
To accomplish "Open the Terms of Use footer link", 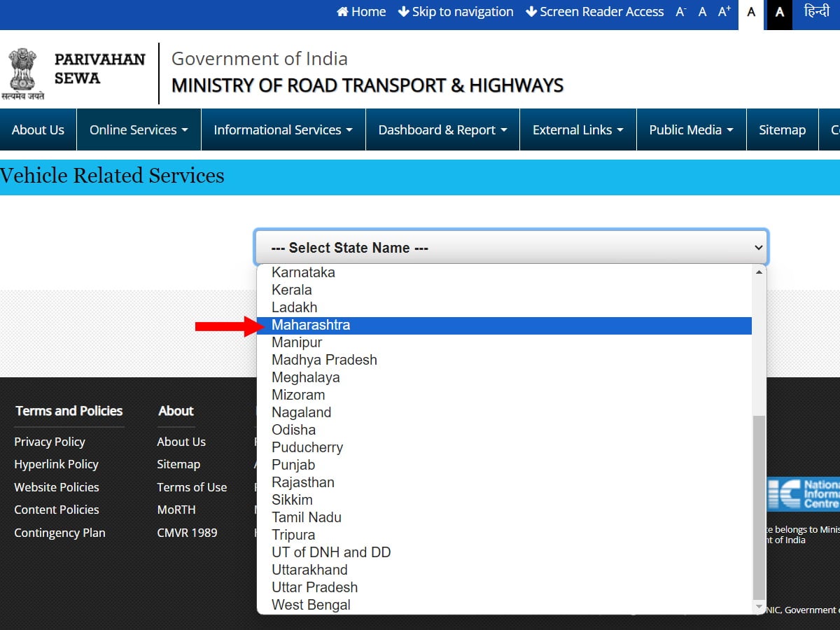I will (x=192, y=487).
